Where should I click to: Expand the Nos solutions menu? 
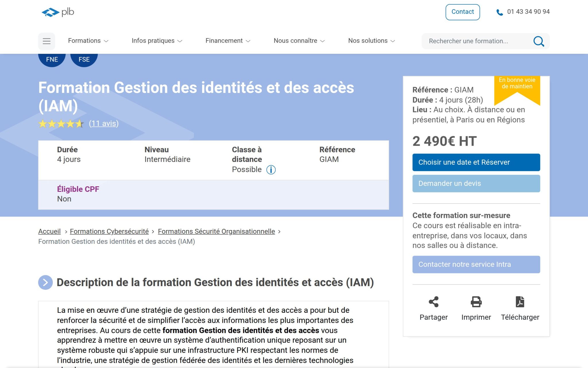(x=372, y=41)
